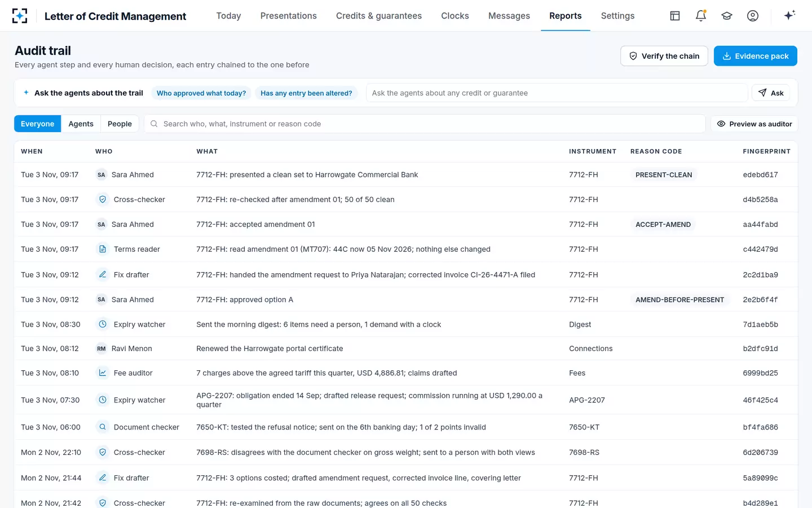This screenshot has width=812, height=508.
Task: Switch to Credits & guarantees
Action: pos(379,16)
